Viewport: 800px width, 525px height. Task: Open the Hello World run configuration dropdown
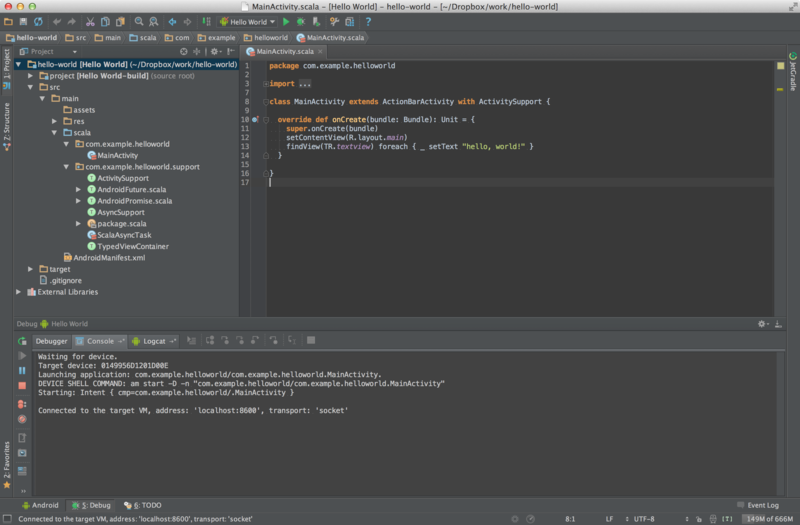[247, 22]
